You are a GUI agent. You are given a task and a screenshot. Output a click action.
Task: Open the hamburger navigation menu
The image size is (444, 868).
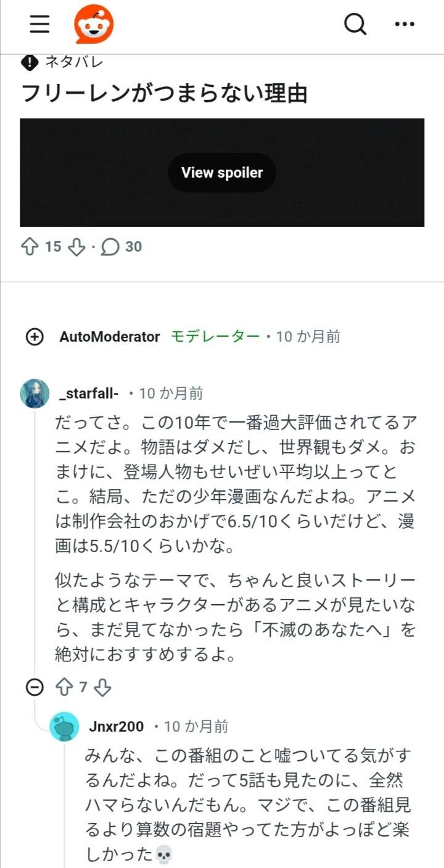pos(39,24)
